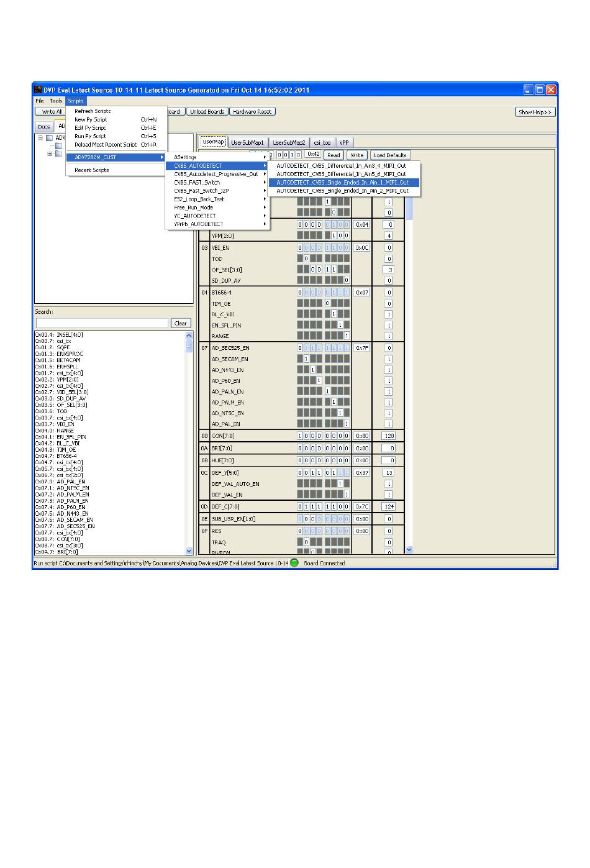The image size is (590, 868).
Task: Toggle the AD_PAL_EN bit
Action: 347,424
